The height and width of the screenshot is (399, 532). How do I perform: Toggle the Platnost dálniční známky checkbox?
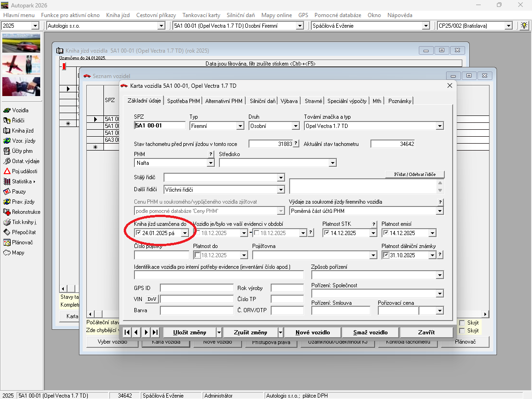(386, 255)
